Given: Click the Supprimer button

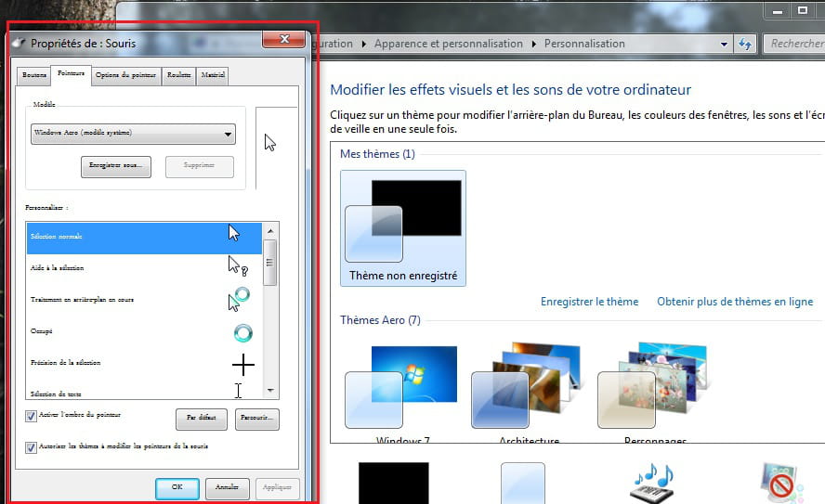Looking at the screenshot, I should (200, 166).
